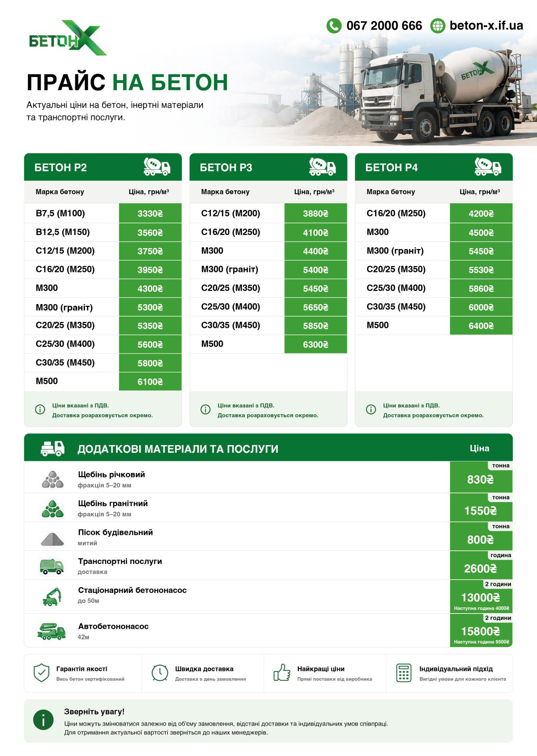Viewport: 537px width, 756px height.
Task: Click the info icon under the P4 table
Action: coord(371,409)
